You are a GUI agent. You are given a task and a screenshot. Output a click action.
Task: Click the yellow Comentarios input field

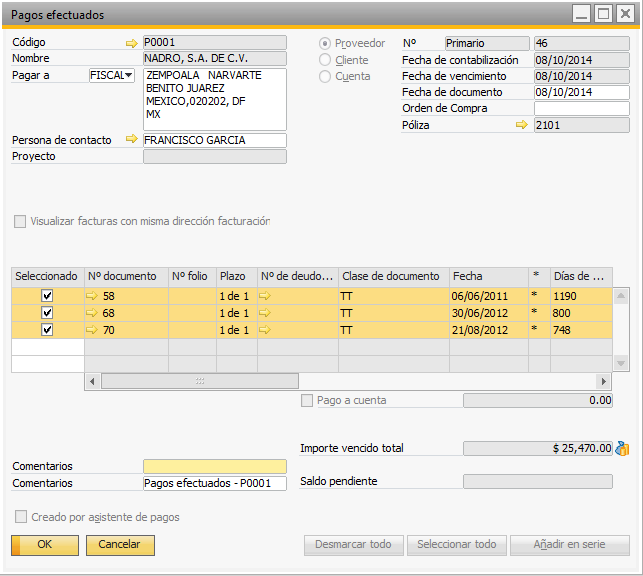[215, 467]
